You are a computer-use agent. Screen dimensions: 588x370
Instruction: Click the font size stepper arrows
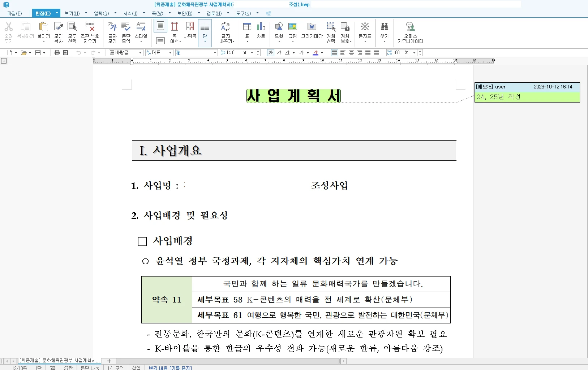258,53
